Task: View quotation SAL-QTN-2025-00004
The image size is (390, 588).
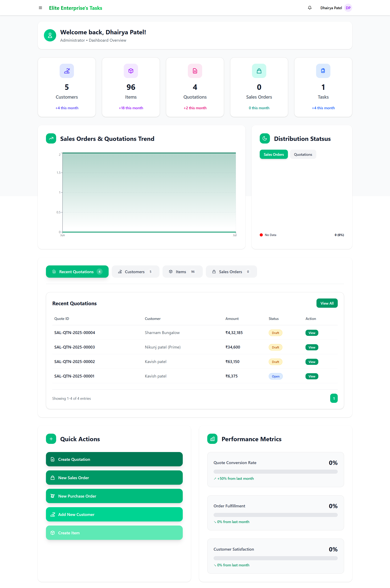Action: tap(312, 333)
